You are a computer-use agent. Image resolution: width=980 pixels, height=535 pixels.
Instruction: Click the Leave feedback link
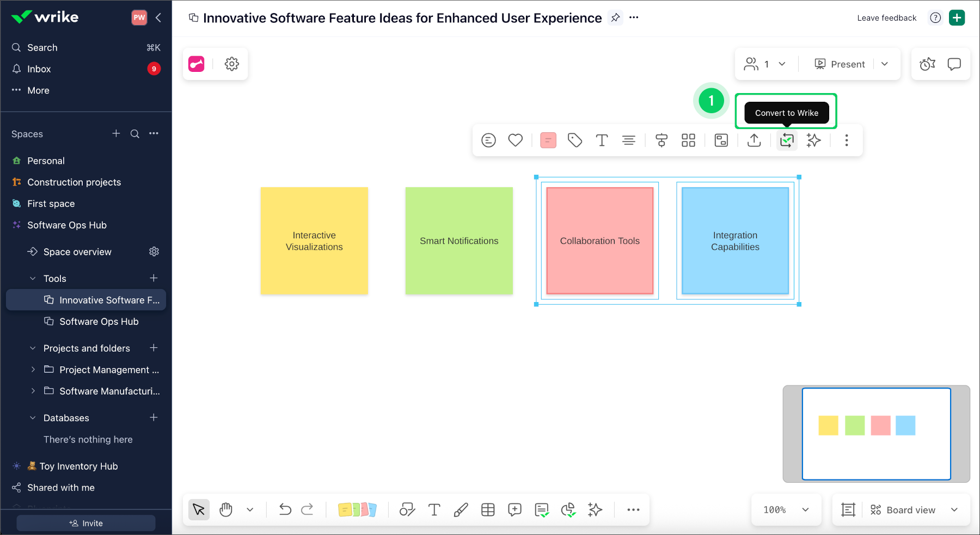click(886, 17)
